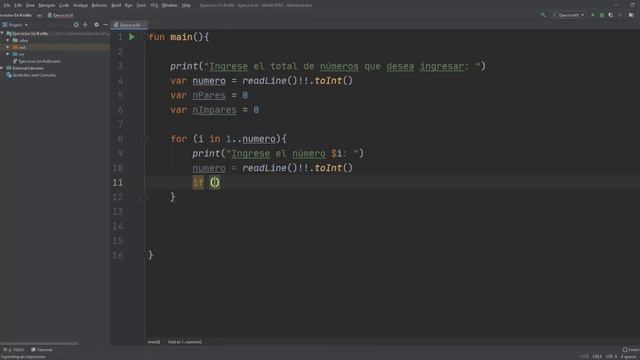Click the UTF-8 encoding in status bar
Image resolution: width=640 pixels, height=360 pixels.
(611, 357)
